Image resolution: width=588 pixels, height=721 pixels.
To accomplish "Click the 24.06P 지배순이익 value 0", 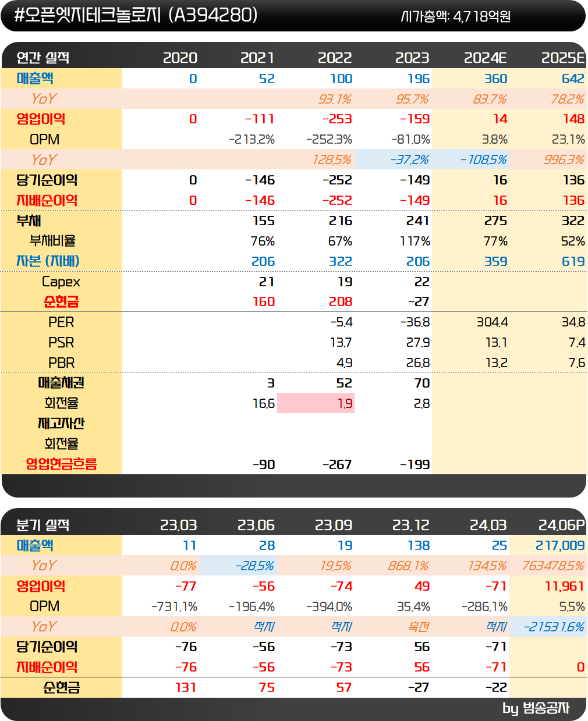I will (x=580, y=667).
